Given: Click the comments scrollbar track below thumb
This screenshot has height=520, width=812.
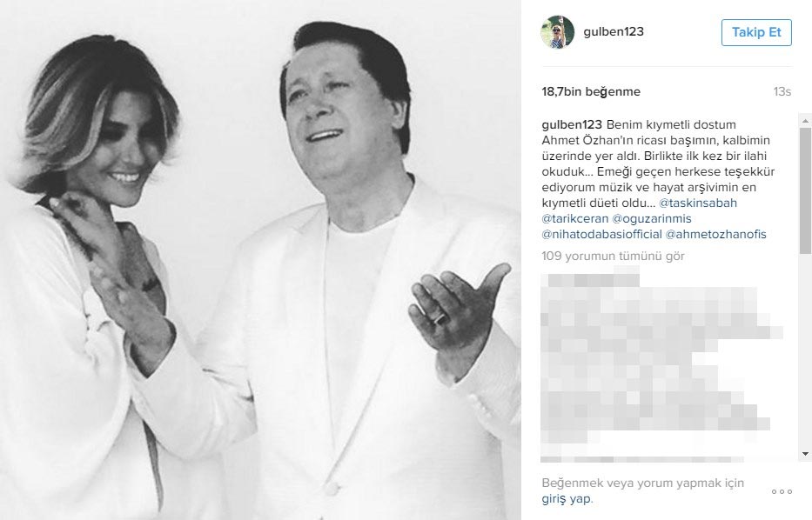Looking at the screenshot, I should 805,350.
